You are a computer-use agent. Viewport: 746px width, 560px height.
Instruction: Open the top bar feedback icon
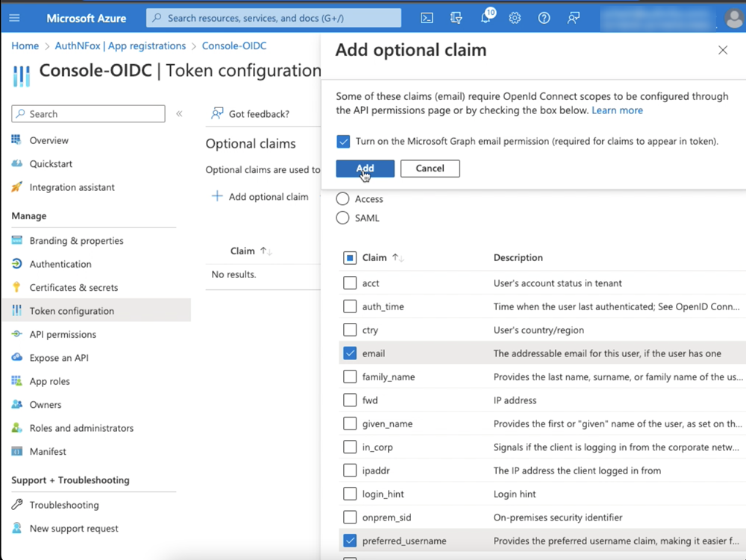[x=573, y=18]
